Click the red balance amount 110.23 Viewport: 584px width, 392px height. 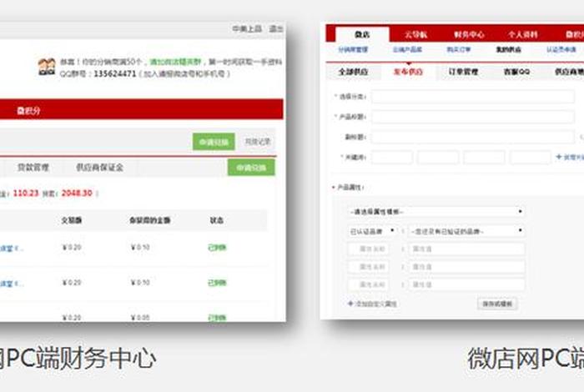click(26, 193)
